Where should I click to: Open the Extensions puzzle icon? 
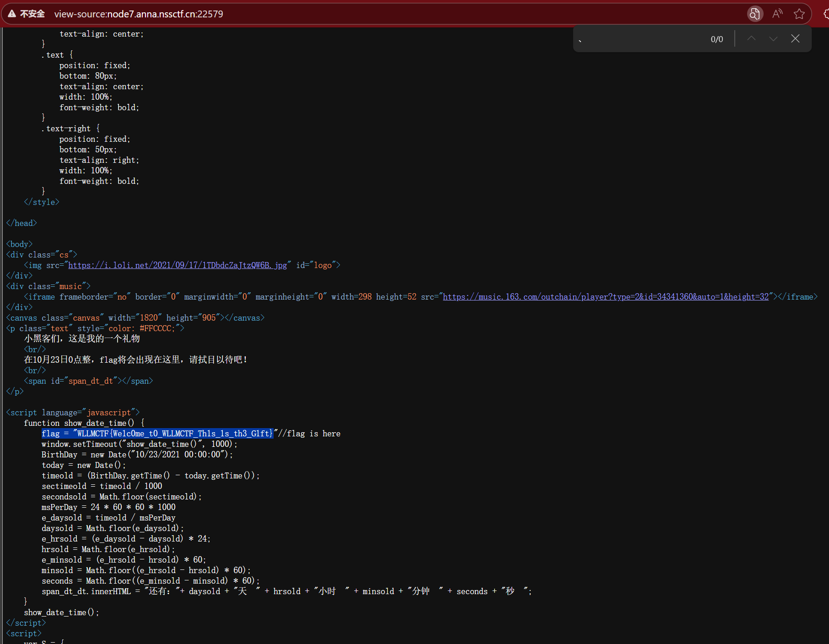tap(826, 14)
